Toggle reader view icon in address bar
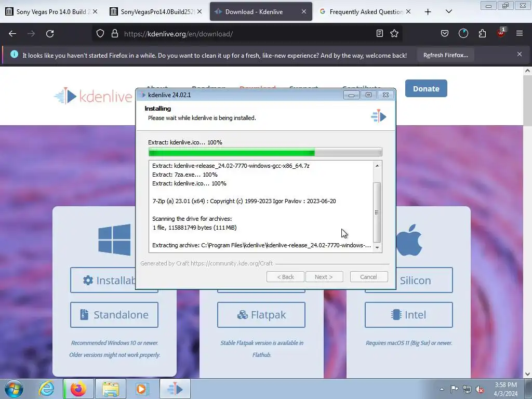The image size is (532, 399). click(380, 33)
